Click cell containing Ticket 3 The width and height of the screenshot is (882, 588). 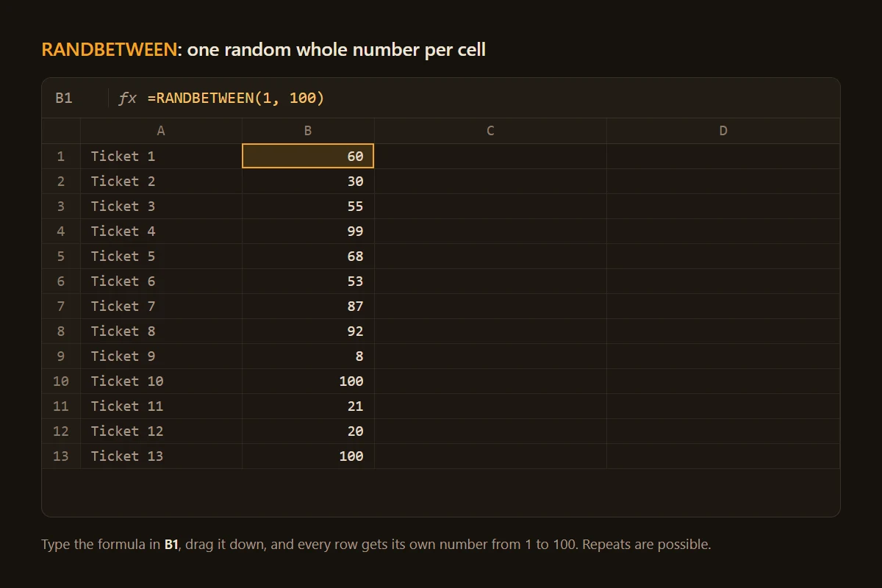point(161,206)
